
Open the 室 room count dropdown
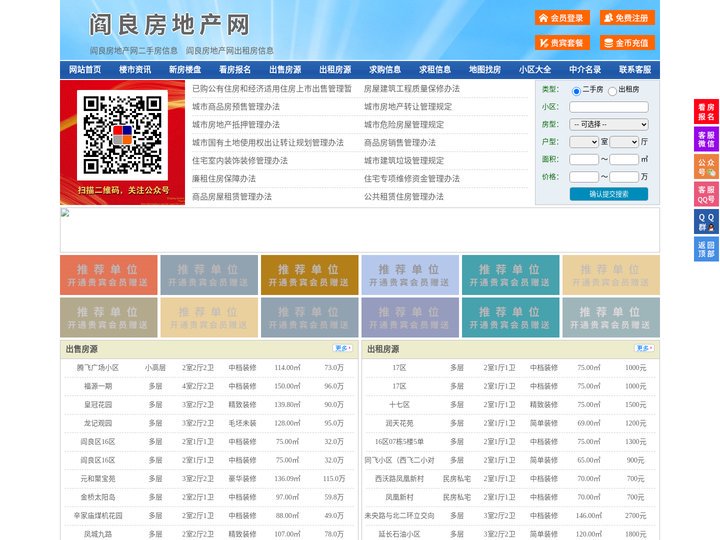coord(584,142)
